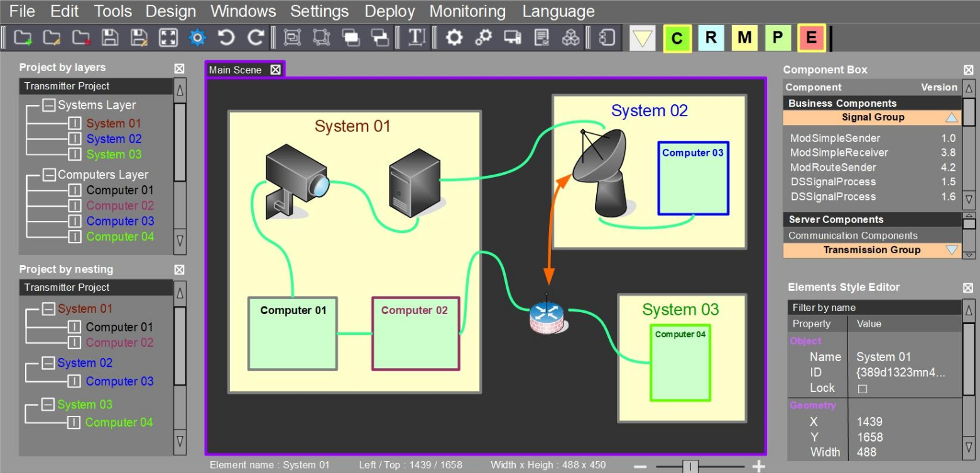Click the zoom slider handle
Viewport: 980px width, 473px height.
tap(690, 466)
